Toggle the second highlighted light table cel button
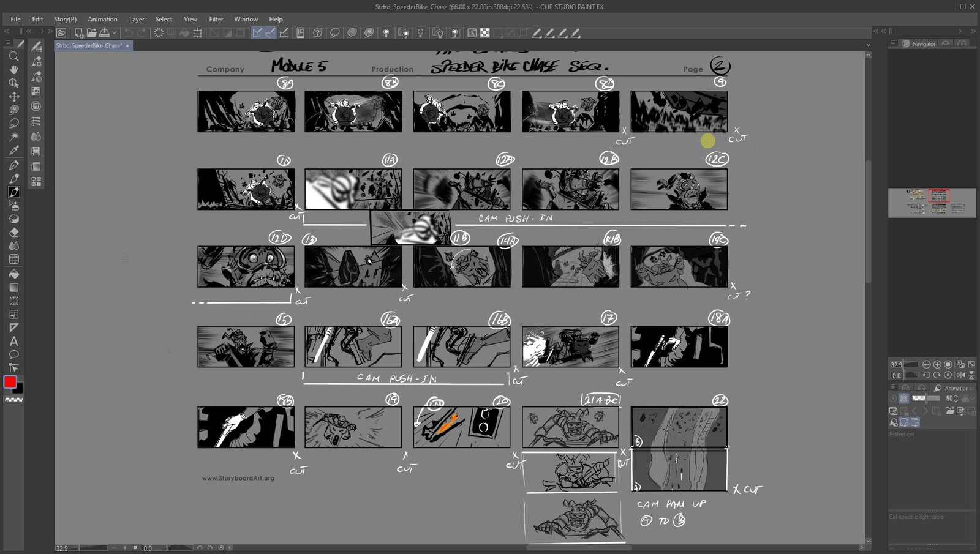Screen dimensions: 980x554 coord(914,422)
